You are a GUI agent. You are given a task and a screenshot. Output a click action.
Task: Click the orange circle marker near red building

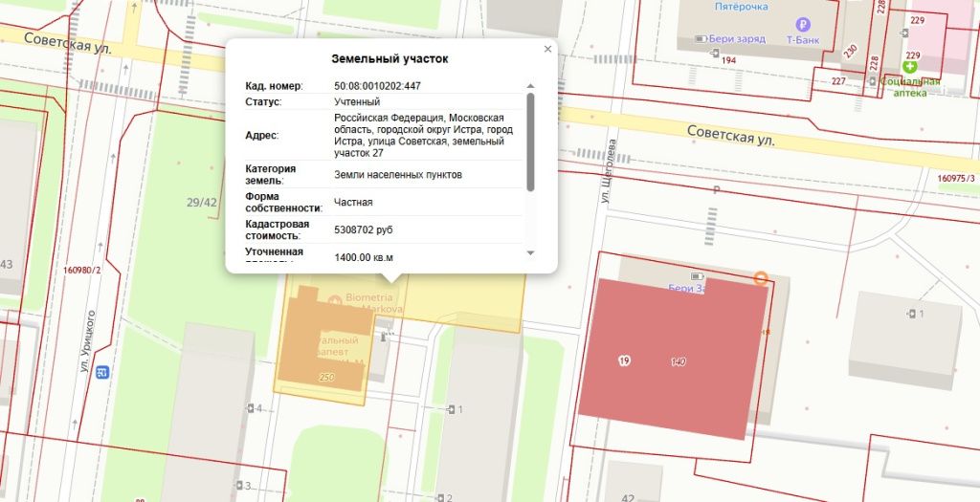coord(761,278)
